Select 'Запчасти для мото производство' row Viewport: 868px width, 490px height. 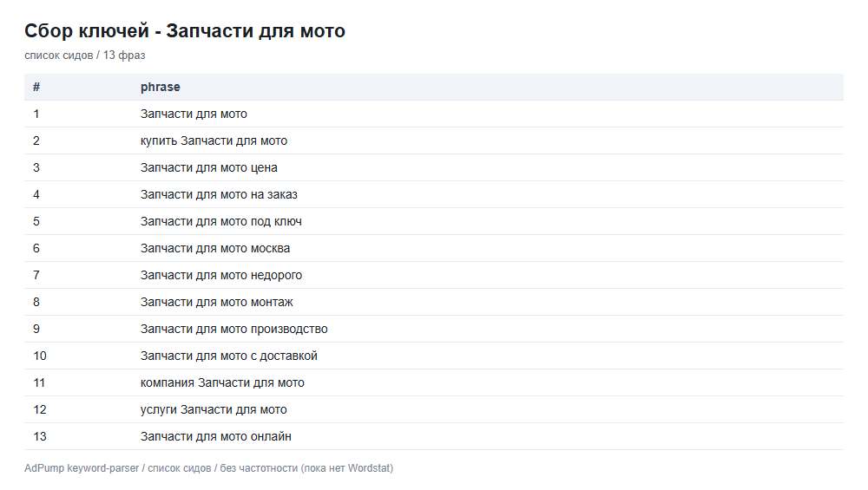tap(433, 329)
